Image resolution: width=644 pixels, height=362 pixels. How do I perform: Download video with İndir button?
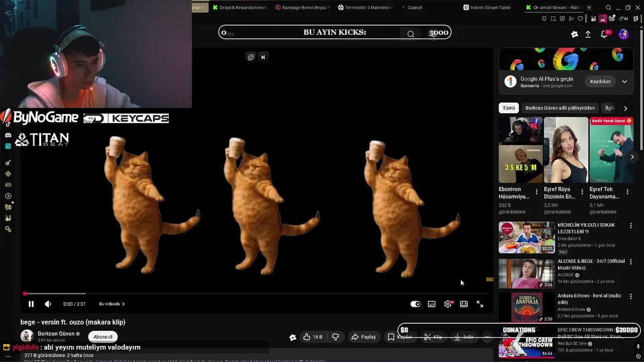(x=464, y=337)
